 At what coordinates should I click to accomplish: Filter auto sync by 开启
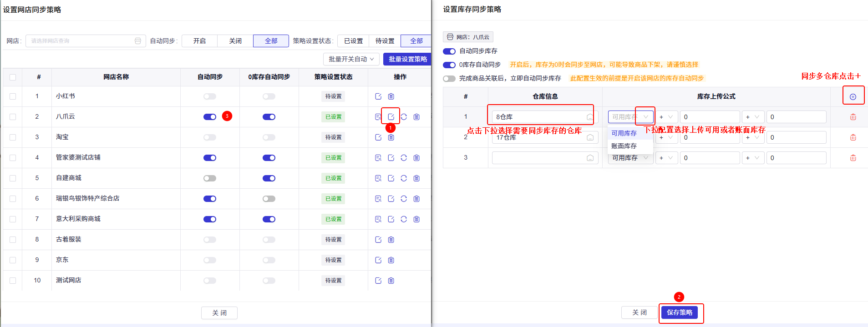[199, 41]
